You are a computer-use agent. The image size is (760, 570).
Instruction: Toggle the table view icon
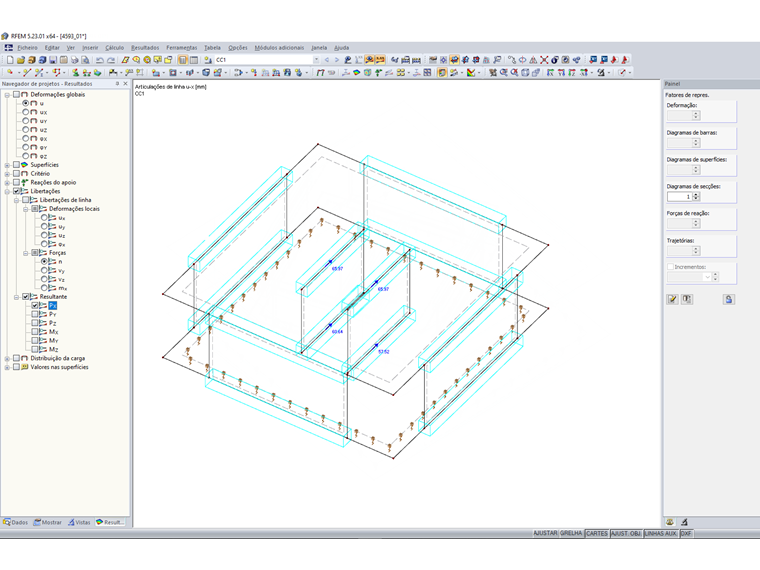[x=194, y=60]
